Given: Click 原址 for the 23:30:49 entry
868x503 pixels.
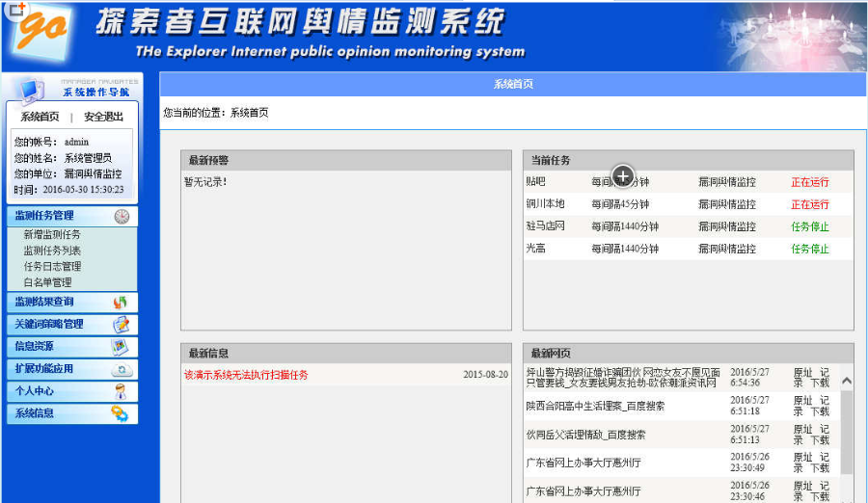Looking at the screenshot, I should pyautogui.click(x=802, y=457).
